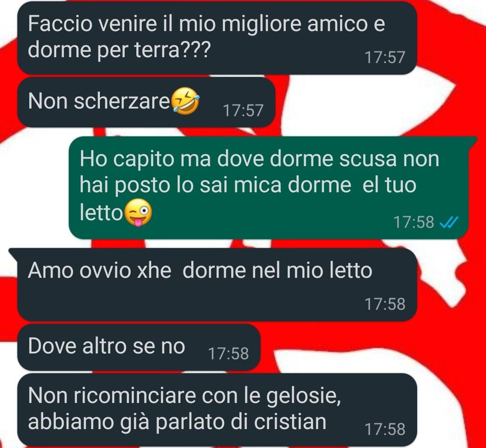Screen dimensions: 486x448
Task: Tap the blue double-check read receipt
Action: click(x=449, y=222)
